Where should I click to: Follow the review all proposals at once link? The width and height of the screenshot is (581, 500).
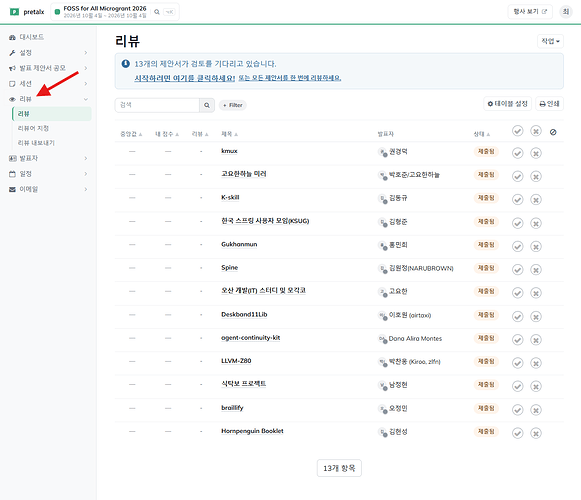(x=289, y=78)
